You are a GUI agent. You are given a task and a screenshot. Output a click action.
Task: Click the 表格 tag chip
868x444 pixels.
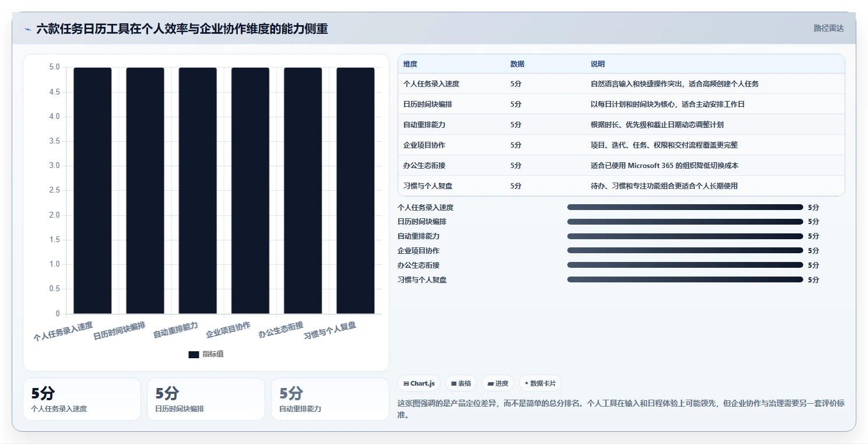[461, 383]
